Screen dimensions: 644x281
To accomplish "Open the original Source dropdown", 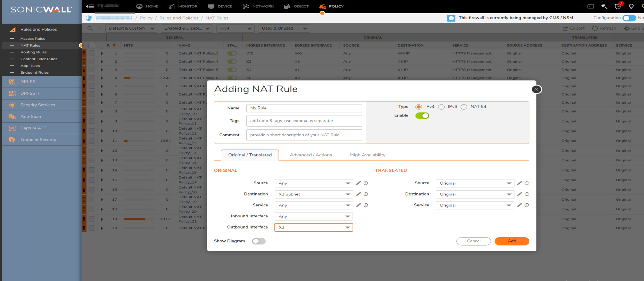I will [x=314, y=183].
